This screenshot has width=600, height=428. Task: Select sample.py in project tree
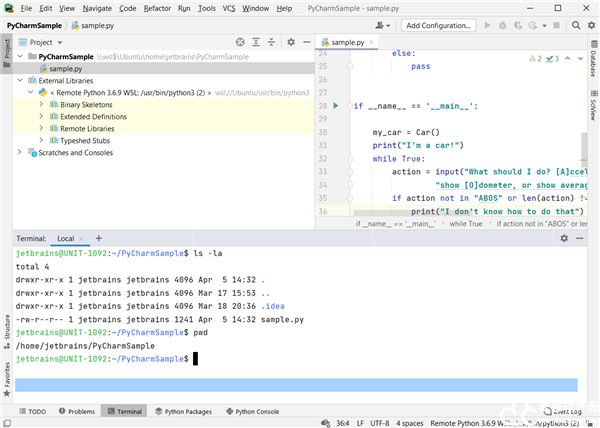(x=164, y=68)
